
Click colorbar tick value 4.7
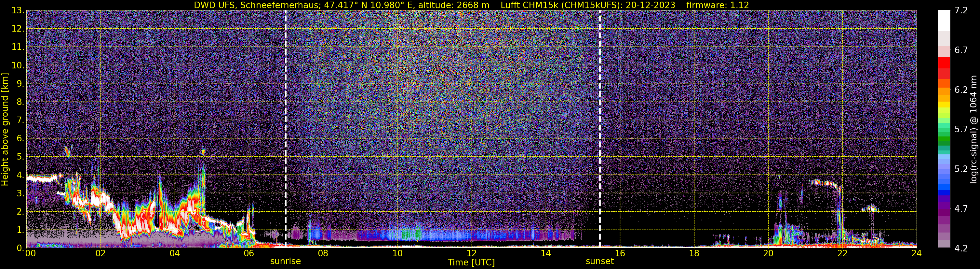pyautogui.click(x=961, y=209)
